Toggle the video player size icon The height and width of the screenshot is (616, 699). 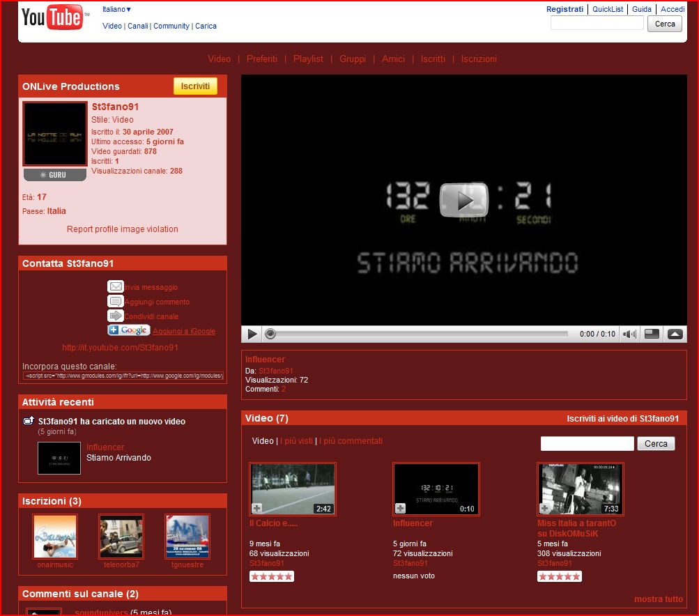click(x=652, y=334)
